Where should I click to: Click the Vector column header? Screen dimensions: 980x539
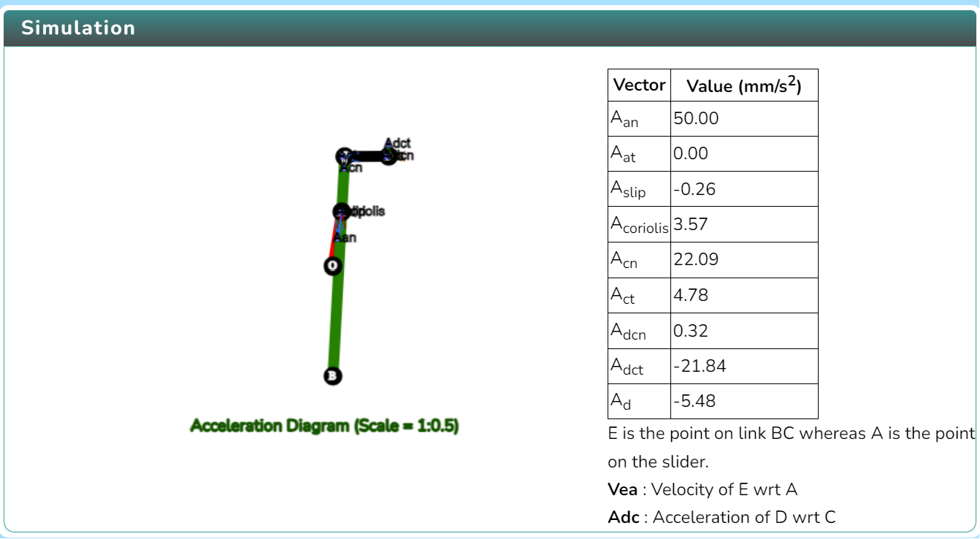[640, 85]
